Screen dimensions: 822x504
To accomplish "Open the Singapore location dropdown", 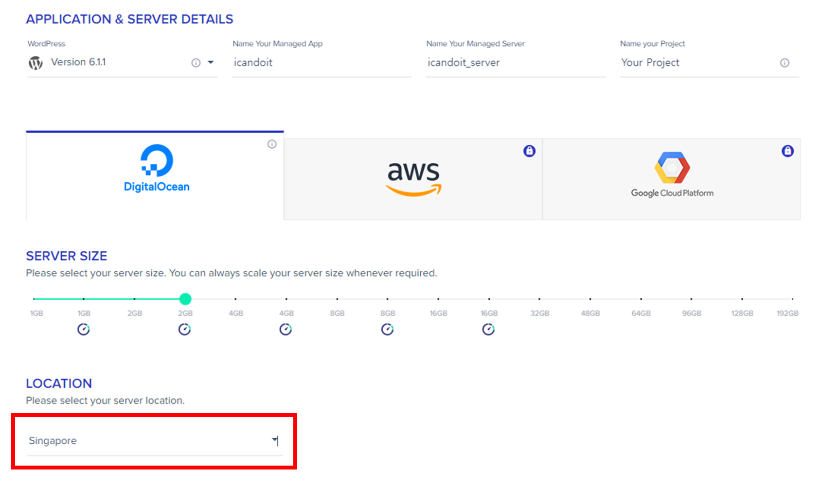I will tap(155, 441).
